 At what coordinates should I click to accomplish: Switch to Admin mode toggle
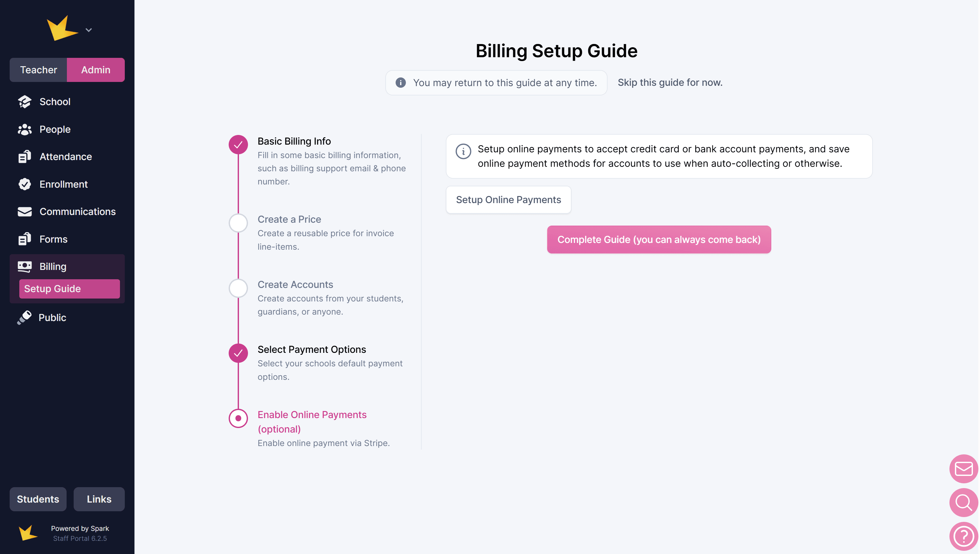[x=96, y=70]
